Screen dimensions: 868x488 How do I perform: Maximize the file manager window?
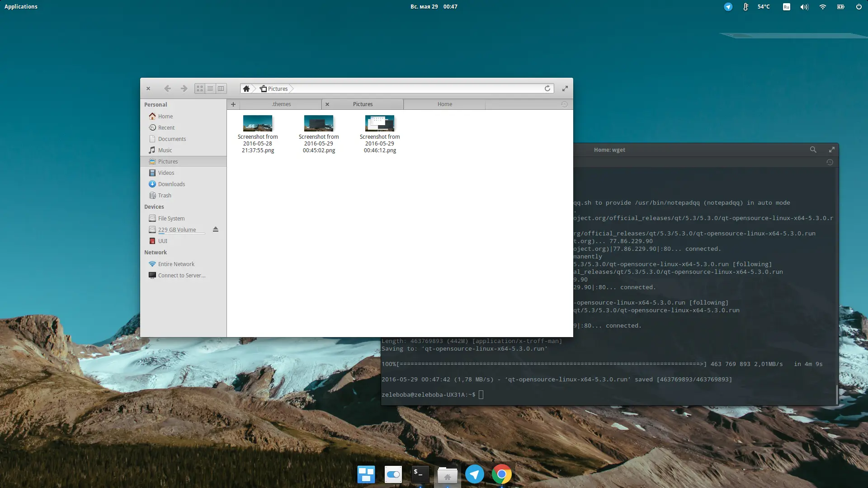tap(565, 89)
